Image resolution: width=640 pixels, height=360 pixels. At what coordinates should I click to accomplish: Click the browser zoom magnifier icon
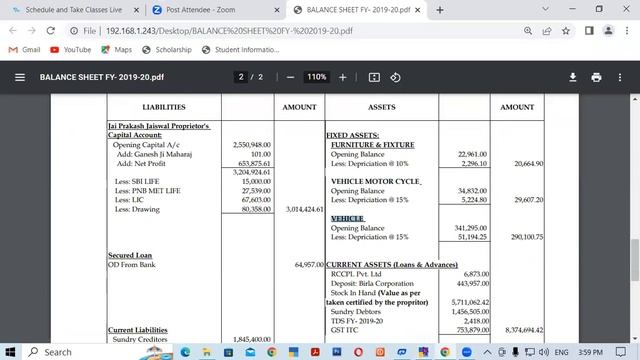point(528,31)
